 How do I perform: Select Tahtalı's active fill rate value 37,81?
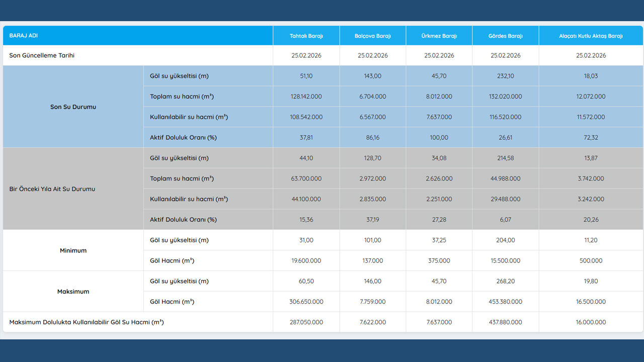tap(306, 138)
